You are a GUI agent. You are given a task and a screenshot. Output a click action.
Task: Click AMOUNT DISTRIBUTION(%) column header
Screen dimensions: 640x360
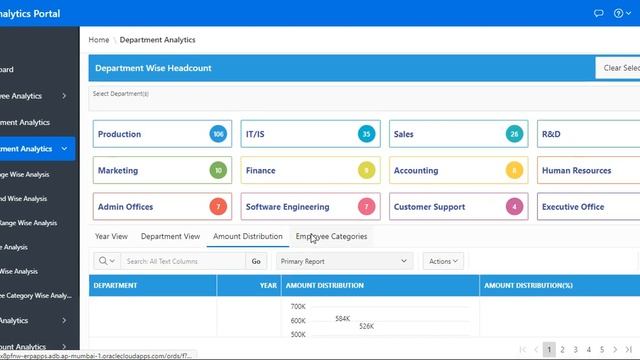(x=560, y=285)
